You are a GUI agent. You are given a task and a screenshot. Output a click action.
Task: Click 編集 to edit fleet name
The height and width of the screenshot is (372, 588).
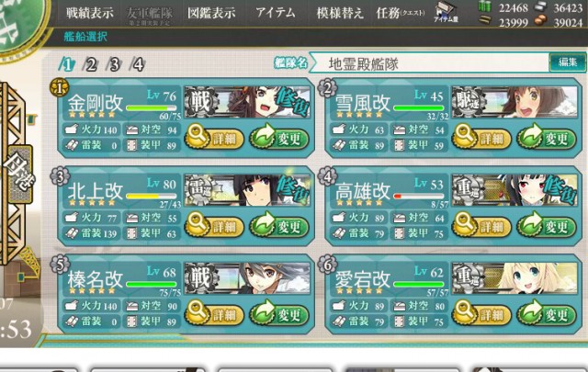click(568, 62)
